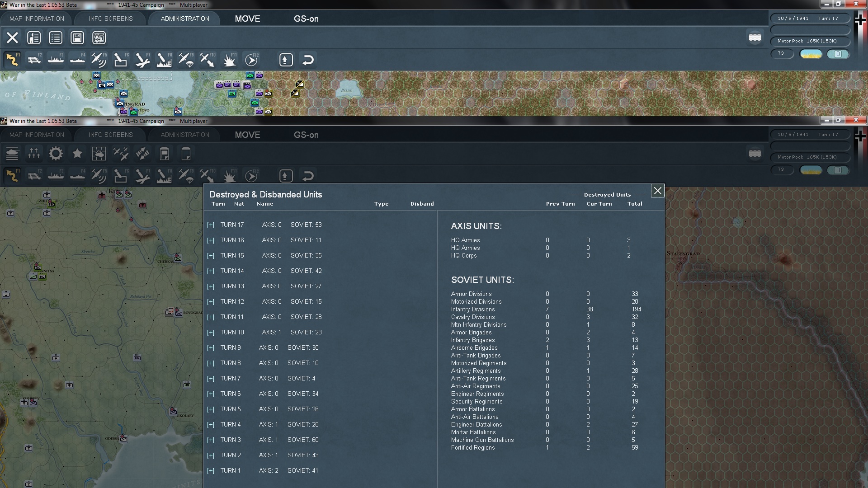
Task: Select F1 move mode in the lower window
Action: click(13, 176)
